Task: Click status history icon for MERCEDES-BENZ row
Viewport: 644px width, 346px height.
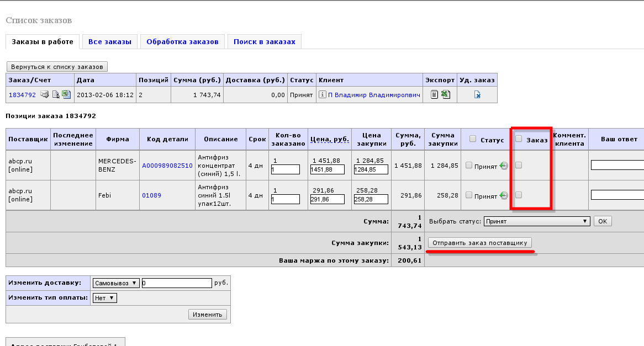Action: 504,166
